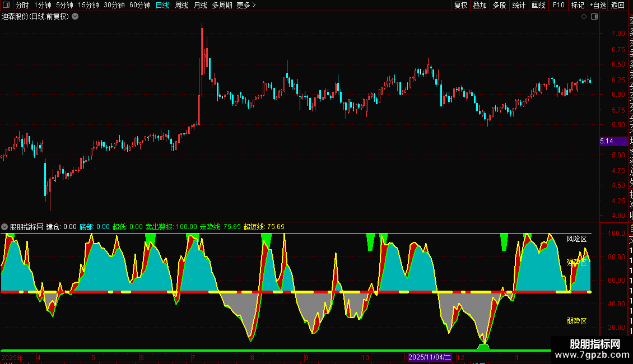Viewport: 633px width, 364px height.
Task: Open the 股朋指标网 indicator dropdown
Action: point(4,227)
